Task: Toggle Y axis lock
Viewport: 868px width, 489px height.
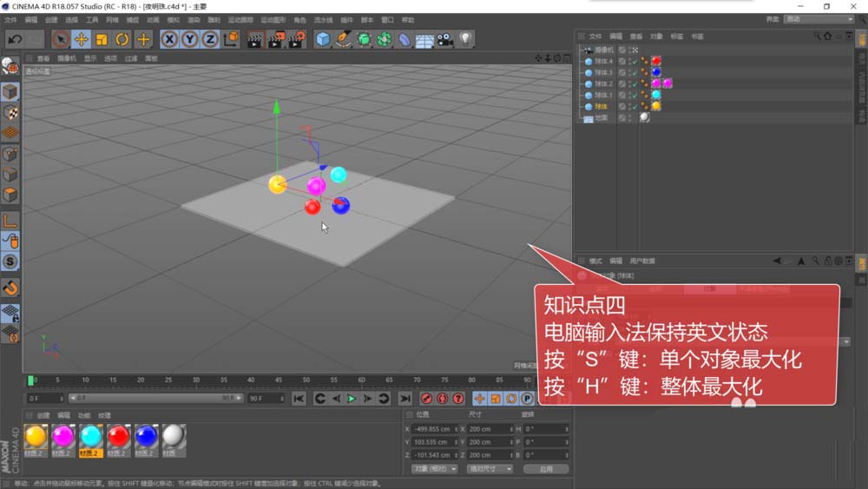Action: 190,39
